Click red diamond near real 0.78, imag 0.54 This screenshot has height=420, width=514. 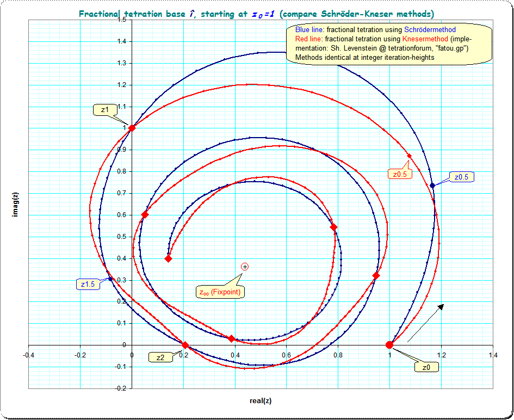point(334,227)
